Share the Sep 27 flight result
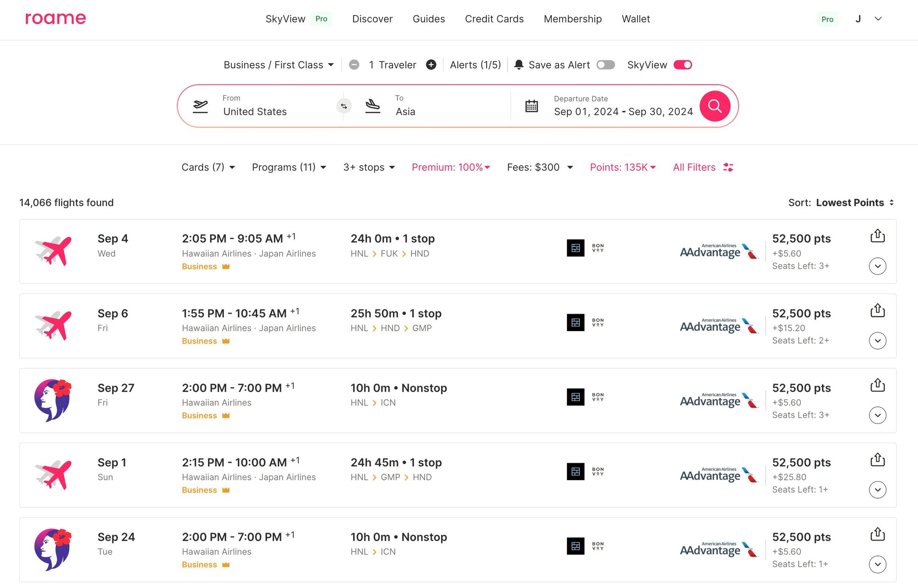Viewport: 918px width, 588px height. (x=877, y=385)
